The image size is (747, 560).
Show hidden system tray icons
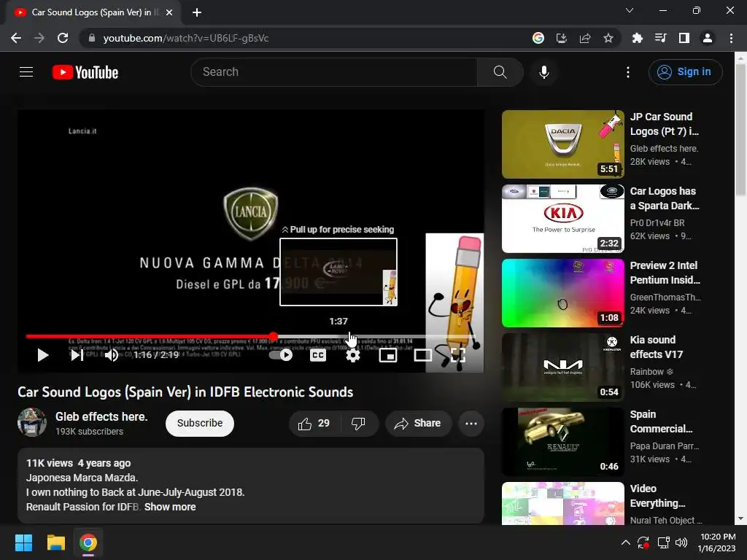tap(625, 542)
